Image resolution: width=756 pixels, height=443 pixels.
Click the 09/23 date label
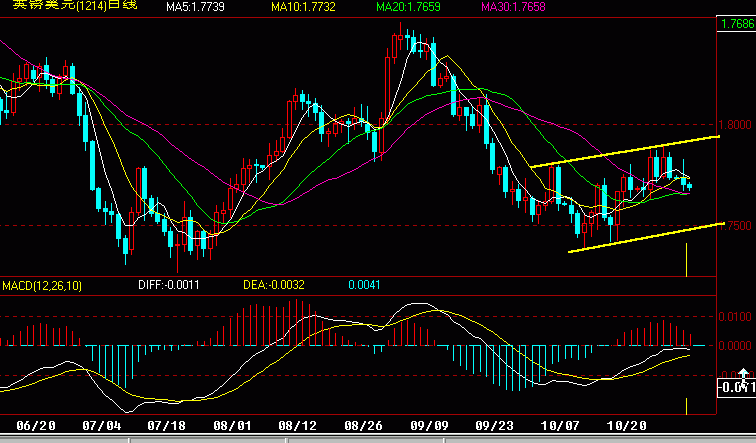[x=494, y=426]
